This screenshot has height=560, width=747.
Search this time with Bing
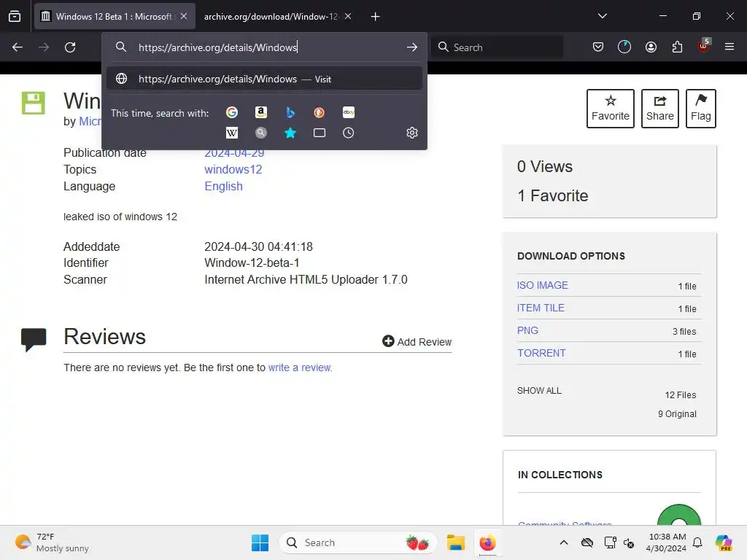[290, 112]
